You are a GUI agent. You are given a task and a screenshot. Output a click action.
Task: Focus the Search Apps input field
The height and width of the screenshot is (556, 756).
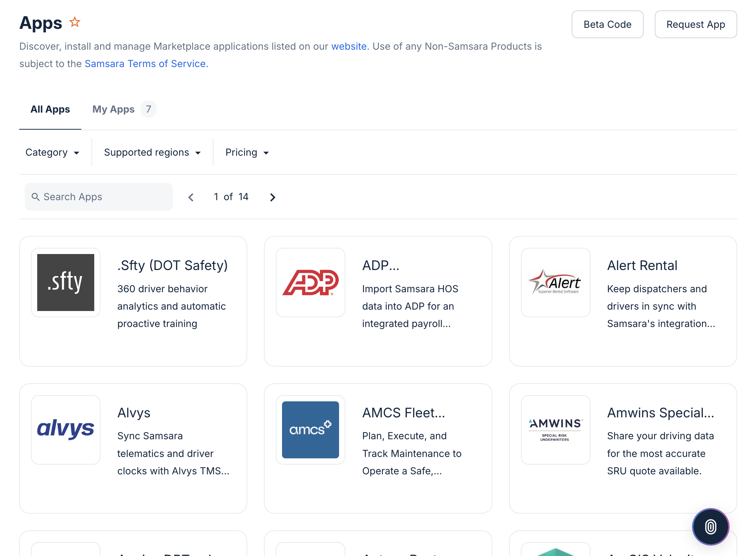point(99,197)
